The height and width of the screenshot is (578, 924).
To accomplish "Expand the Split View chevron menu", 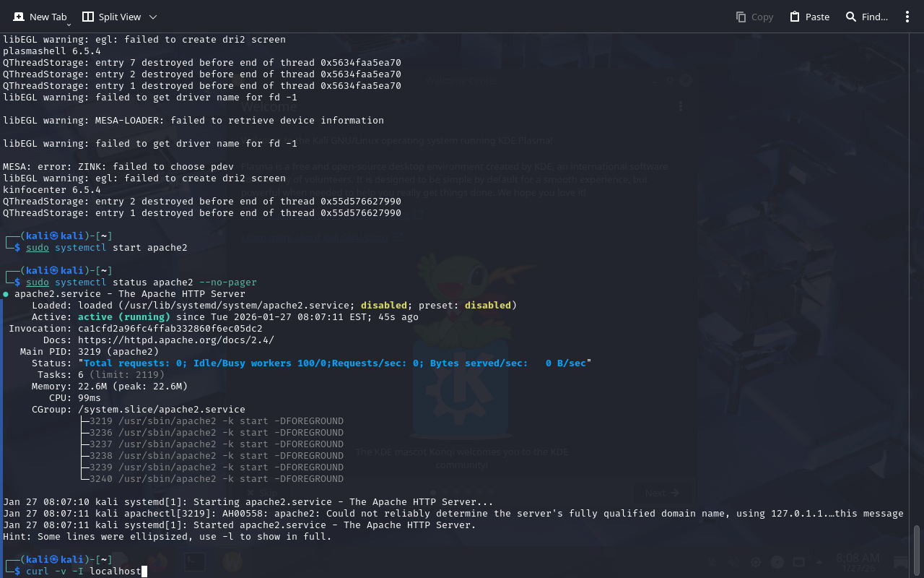I will 152,17.
